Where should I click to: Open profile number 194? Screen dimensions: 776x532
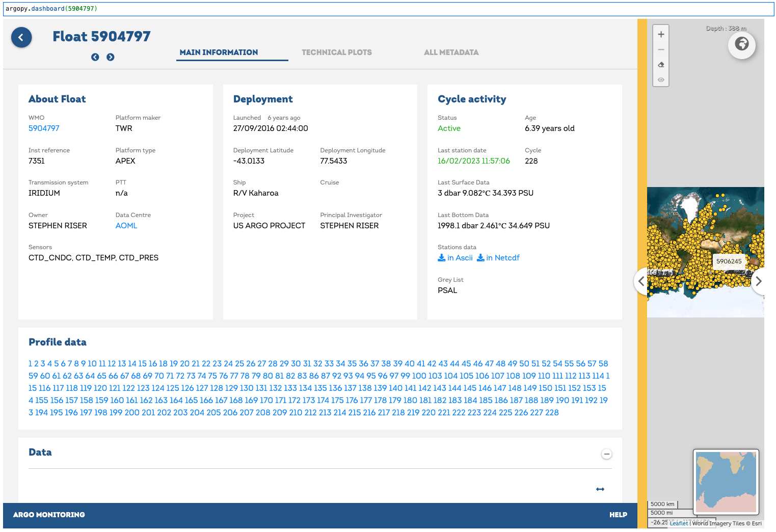(42, 413)
